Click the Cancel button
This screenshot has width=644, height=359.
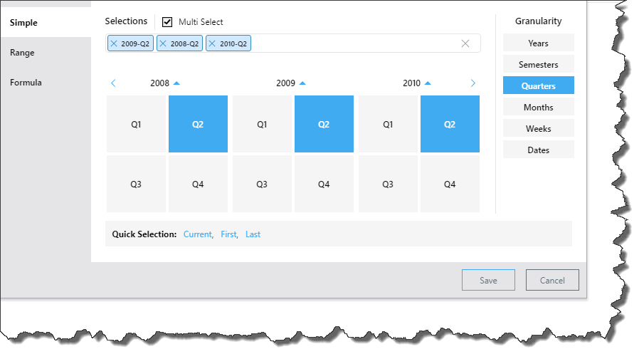(552, 280)
